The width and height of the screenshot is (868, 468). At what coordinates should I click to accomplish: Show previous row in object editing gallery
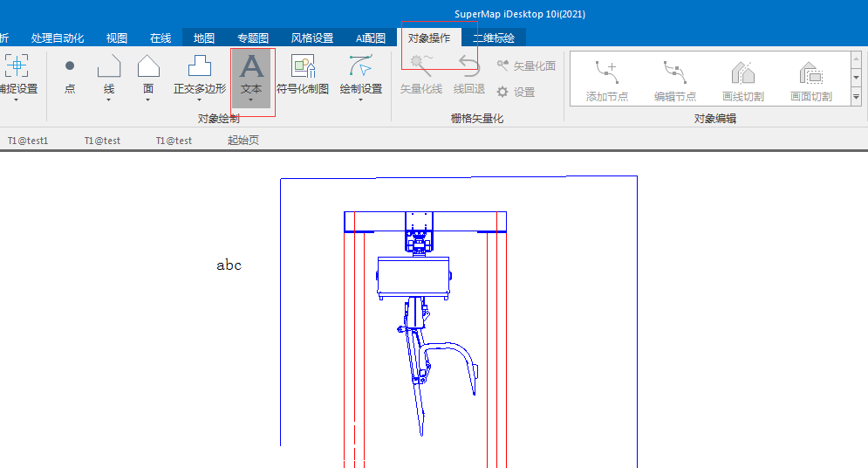pos(857,58)
